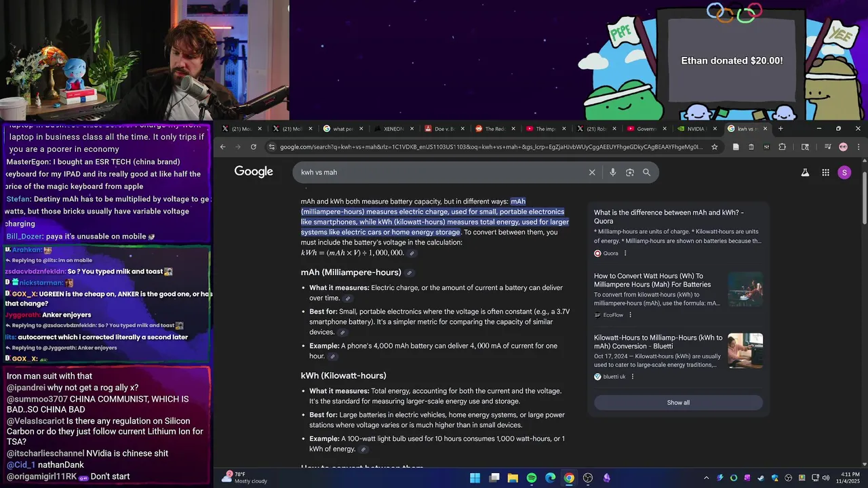Switch to The Reddit tab
Screen dimensions: 868x488
(x=495, y=129)
